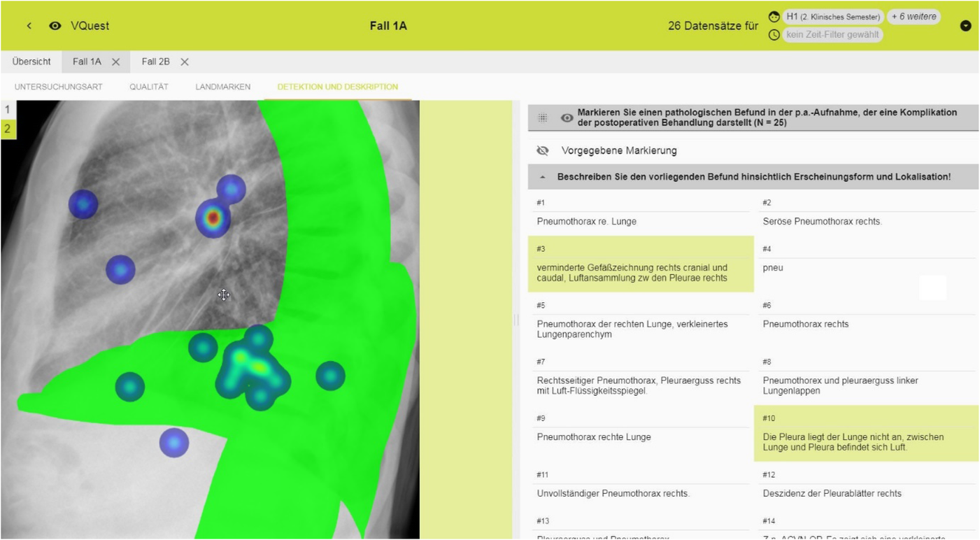Screen dimensions: 980x540
Task: Select answer #11 Unvollständiger Pneumothorax rechts
Action: 641,485
